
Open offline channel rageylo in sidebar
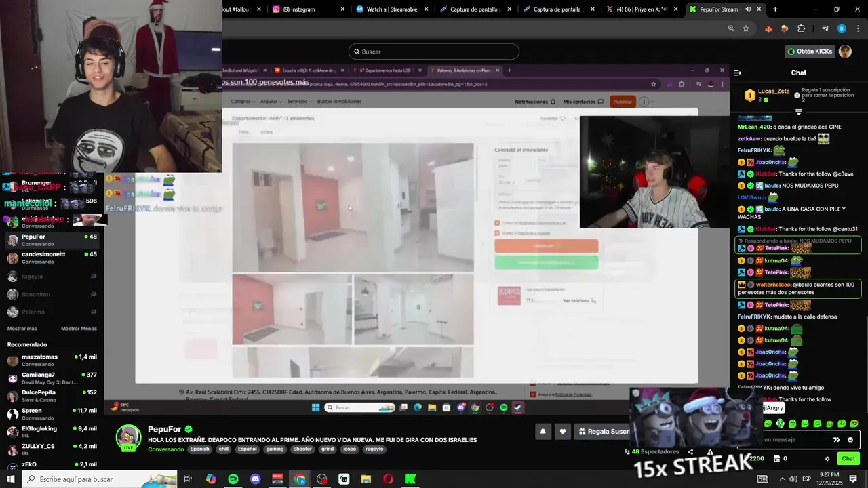[52, 277]
